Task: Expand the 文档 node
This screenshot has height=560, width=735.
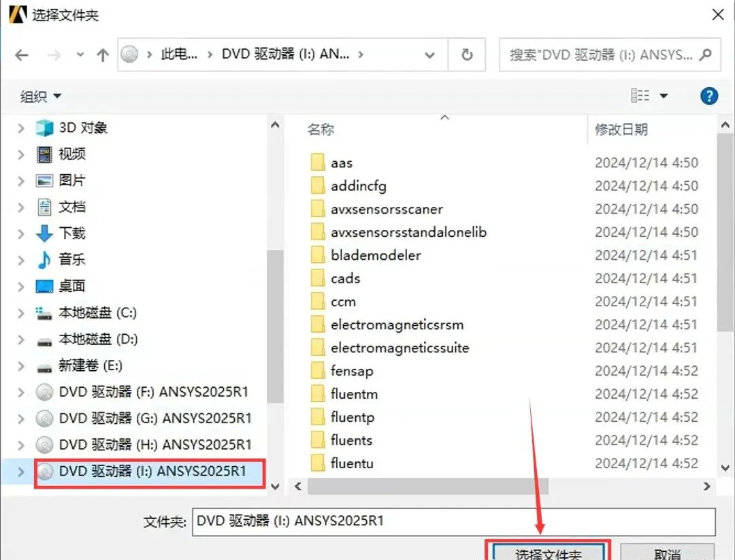Action: coord(20,207)
